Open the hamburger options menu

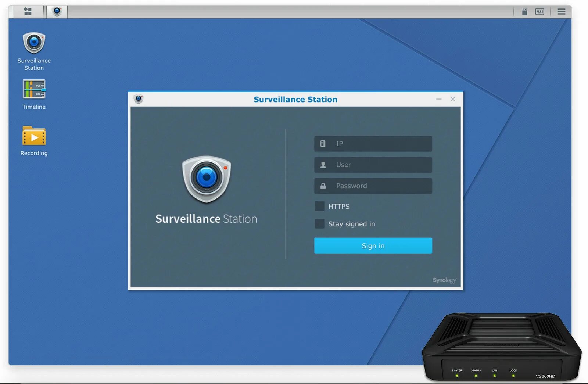coord(561,11)
